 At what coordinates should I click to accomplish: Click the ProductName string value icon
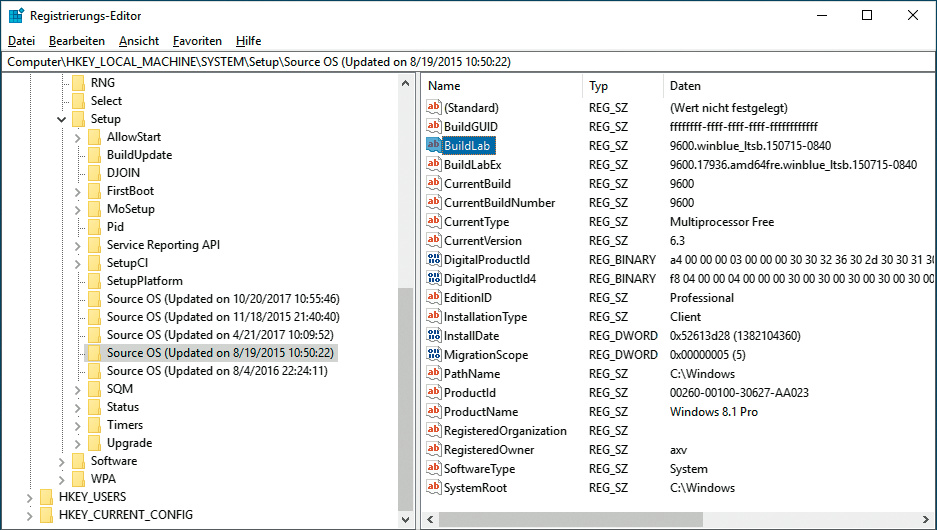point(434,412)
